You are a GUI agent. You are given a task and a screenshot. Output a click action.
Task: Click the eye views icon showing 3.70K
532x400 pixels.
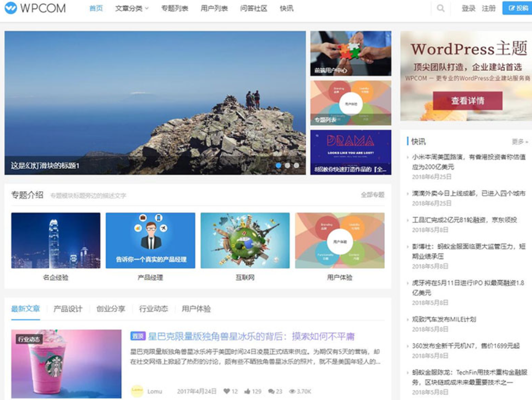(292, 391)
